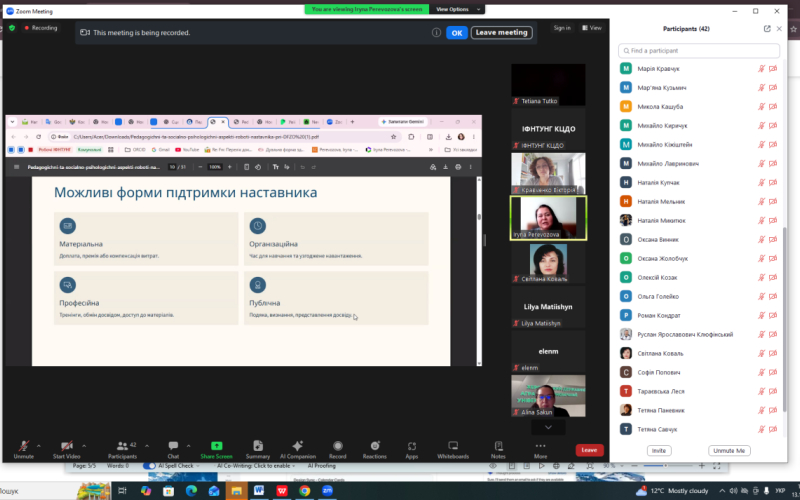Click the info icon in recording notice
This screenshot has height=500, width=800.
tap(436, 33)
